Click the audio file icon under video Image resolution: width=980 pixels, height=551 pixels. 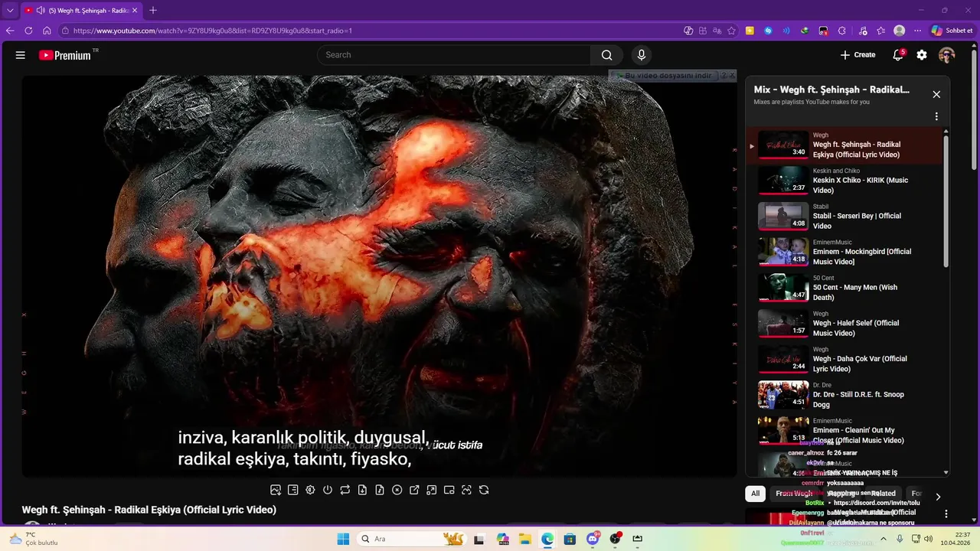pyautogui.click(x=380, y=490)
